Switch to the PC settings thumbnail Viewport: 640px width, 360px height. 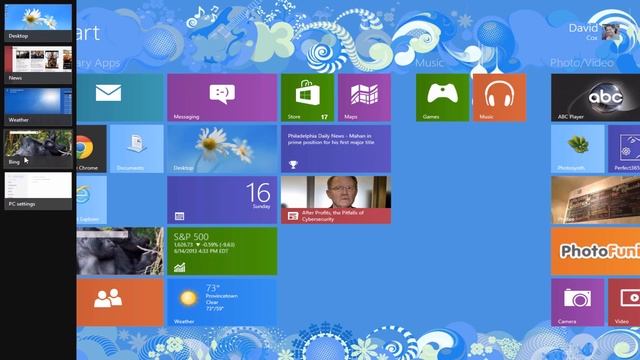(38, 191)
